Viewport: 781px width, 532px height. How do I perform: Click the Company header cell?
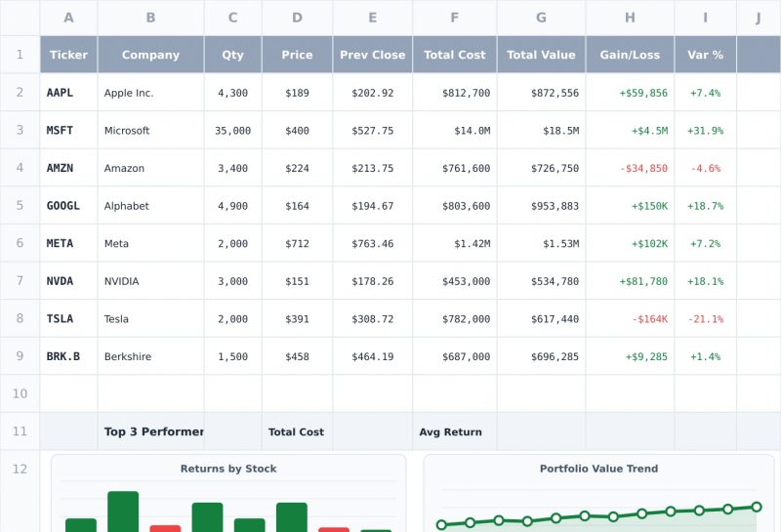point(151,55)
